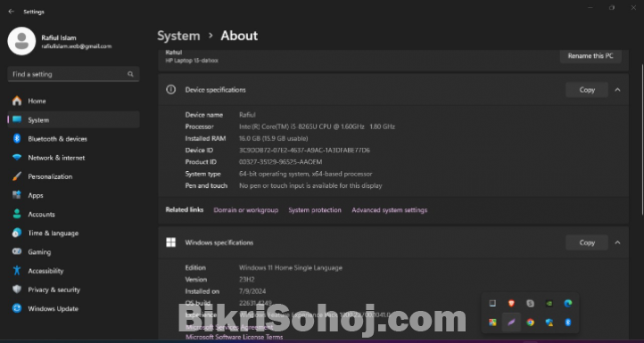The image size is (644, 343).
Task: Open Personalization paintbrush icon
Action: 17,176
